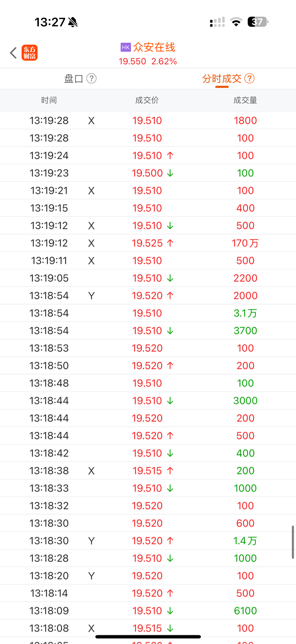Switch to the 盘口 tab
Viewport: 296px width, 644px height.
point(74,79)
